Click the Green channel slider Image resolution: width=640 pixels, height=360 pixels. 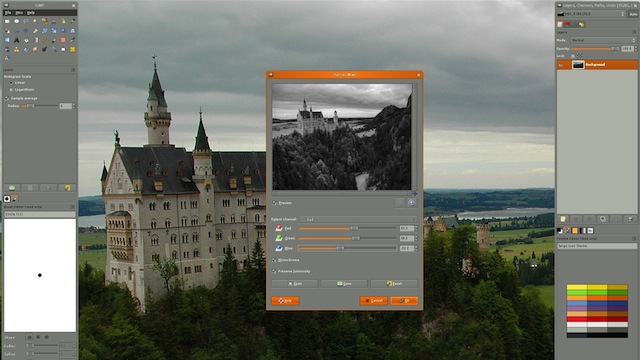point(347,238)
